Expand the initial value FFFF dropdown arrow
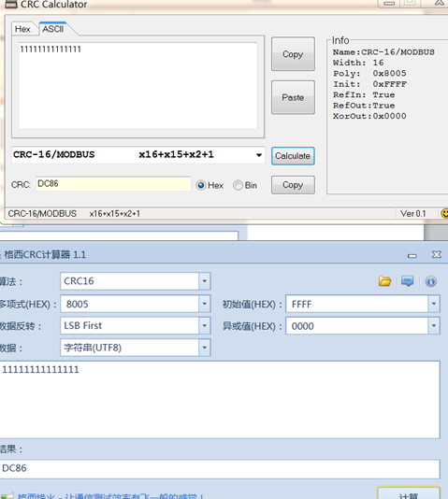This screenshot has height=499, width=448. [x=434, y=304]
